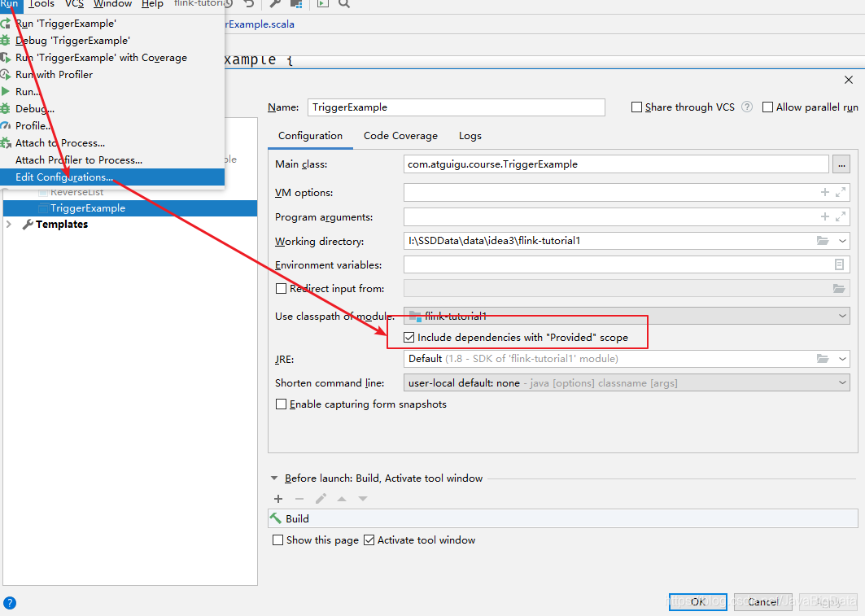Expand the Program arguments field editor
Screen dimensions: 865x616
840,216
